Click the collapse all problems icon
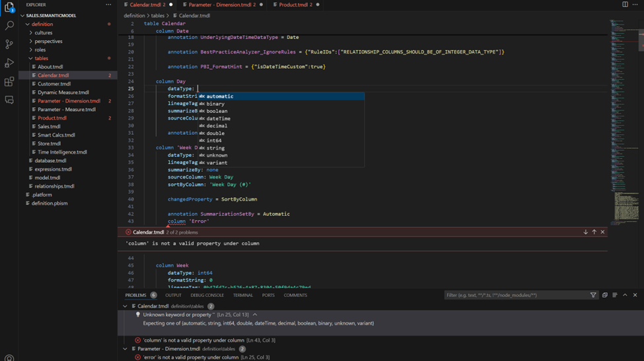 pyautogui.click(x=604, y=296)
